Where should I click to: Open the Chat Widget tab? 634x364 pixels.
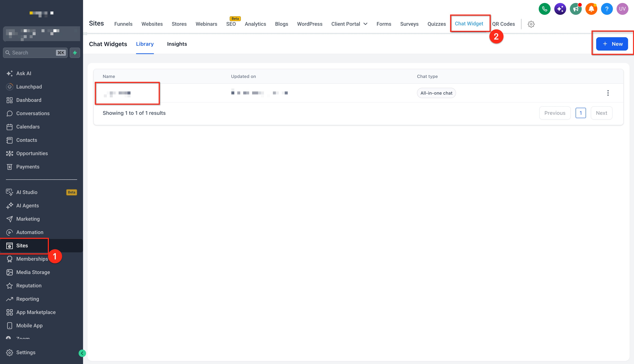tap(469, 24)
